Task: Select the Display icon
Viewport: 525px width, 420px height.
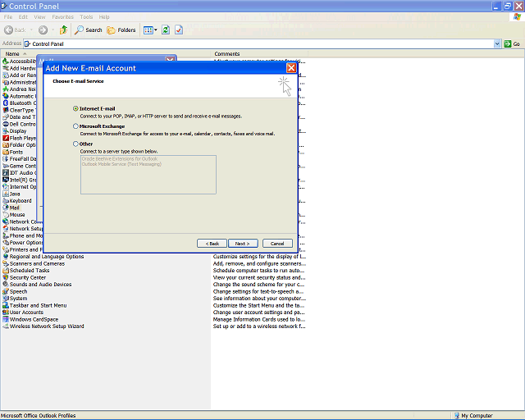Action: coord(6,131)
